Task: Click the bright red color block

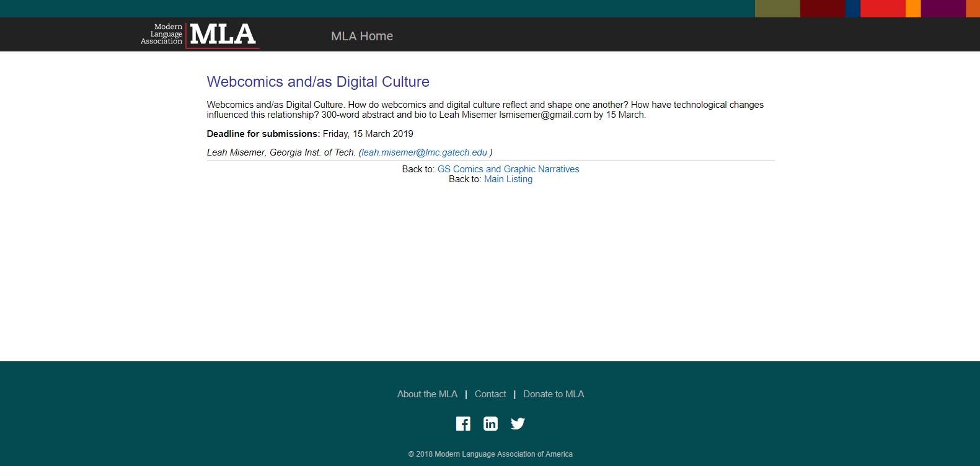Action: (883, 8)
